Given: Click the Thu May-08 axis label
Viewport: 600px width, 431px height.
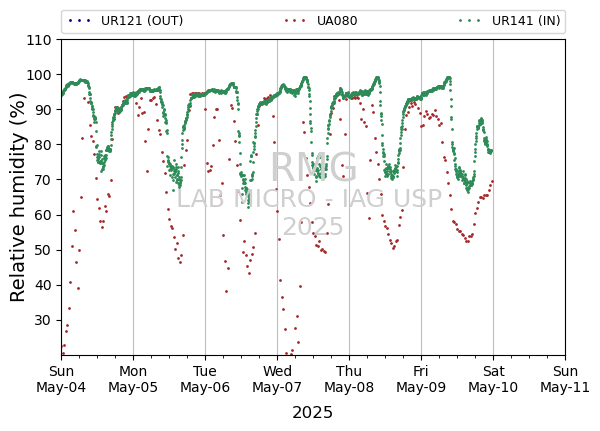Looking at the screenshot, I should 349,379.
